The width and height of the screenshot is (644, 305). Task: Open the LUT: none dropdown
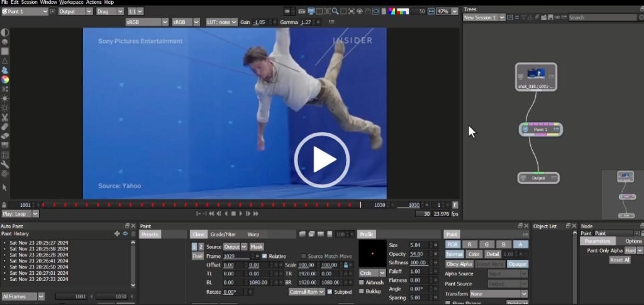[222, 22]
